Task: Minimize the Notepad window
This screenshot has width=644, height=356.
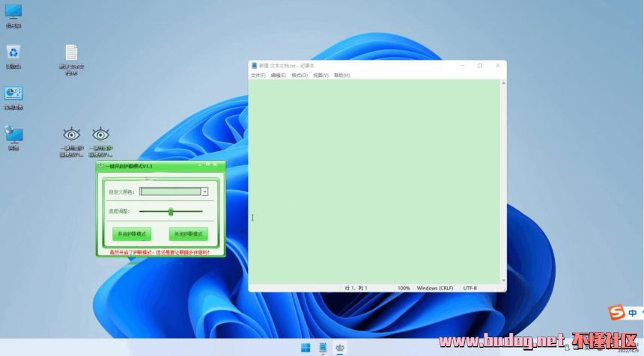Action: 463,66
